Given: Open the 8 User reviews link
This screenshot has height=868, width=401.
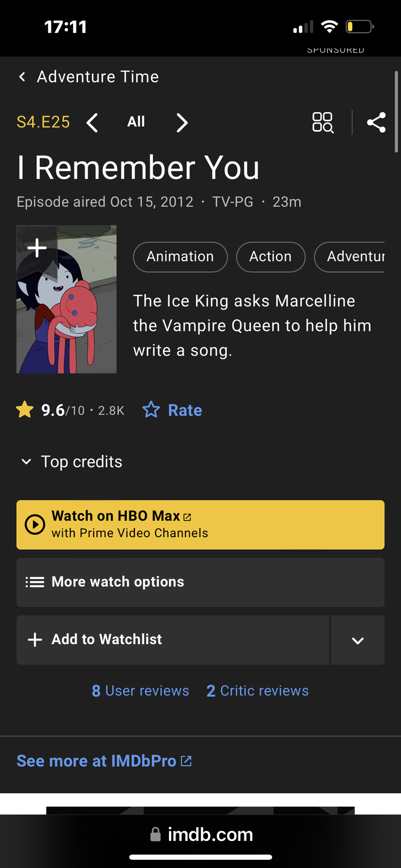Looking at the screenshot, I should (x=141, y=691).
